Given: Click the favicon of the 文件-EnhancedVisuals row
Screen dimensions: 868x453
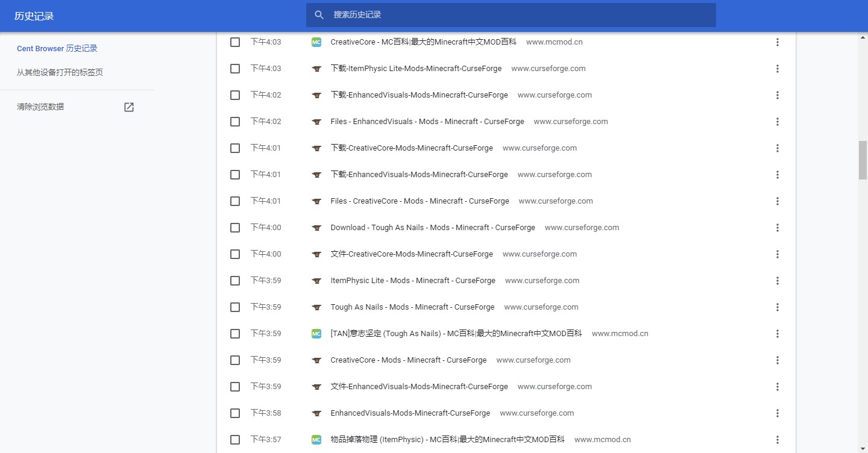Looking at the screenshot, I should point(316,387).
